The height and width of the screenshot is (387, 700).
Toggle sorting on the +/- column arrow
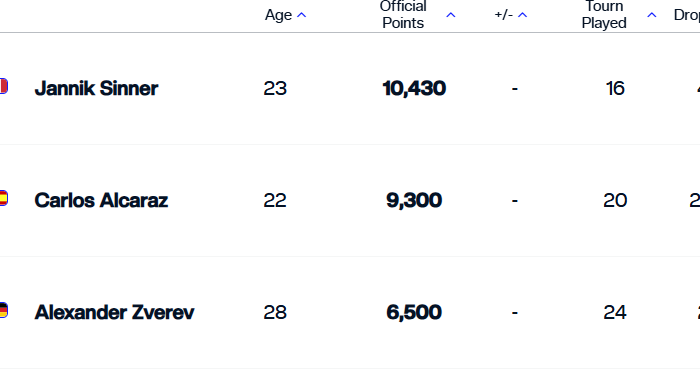522,15
